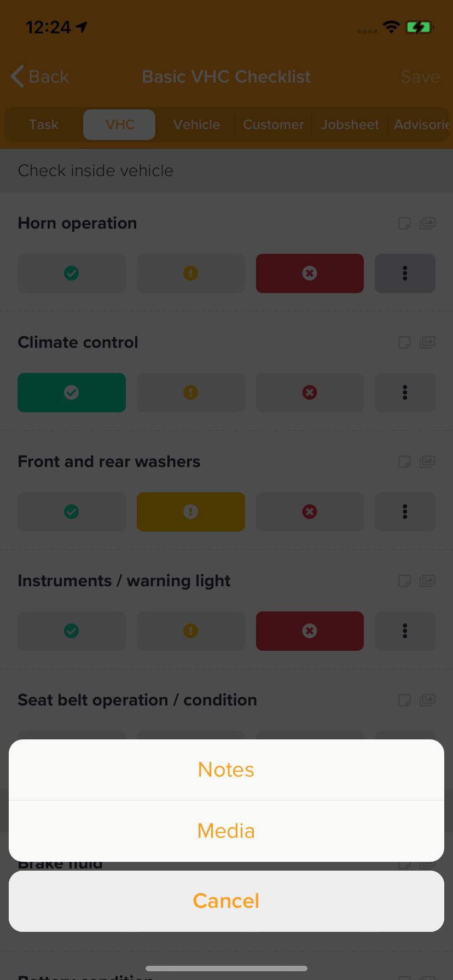Tap the media icon for Front and rear washers
This screenshot has height=980, width=453.
click(427, 462)
